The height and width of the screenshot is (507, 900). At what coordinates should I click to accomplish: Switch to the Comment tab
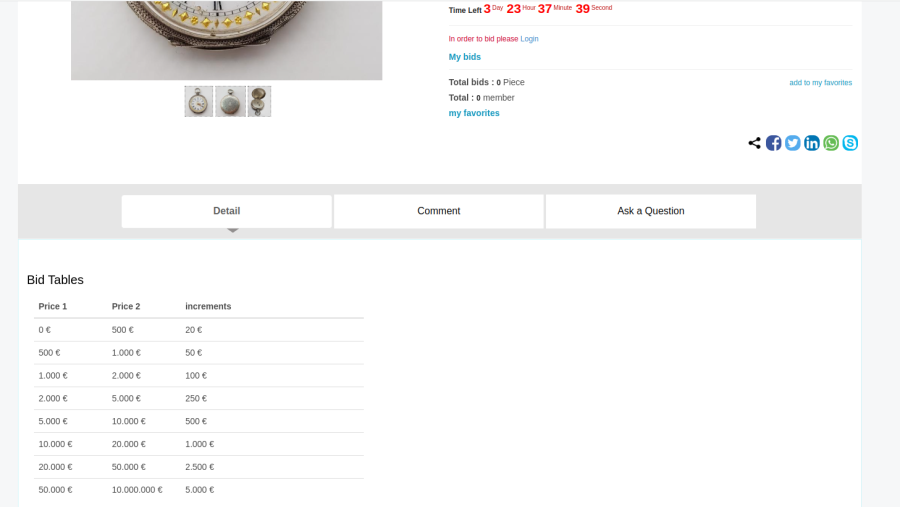pyautogui.click(x=438, y=211)
